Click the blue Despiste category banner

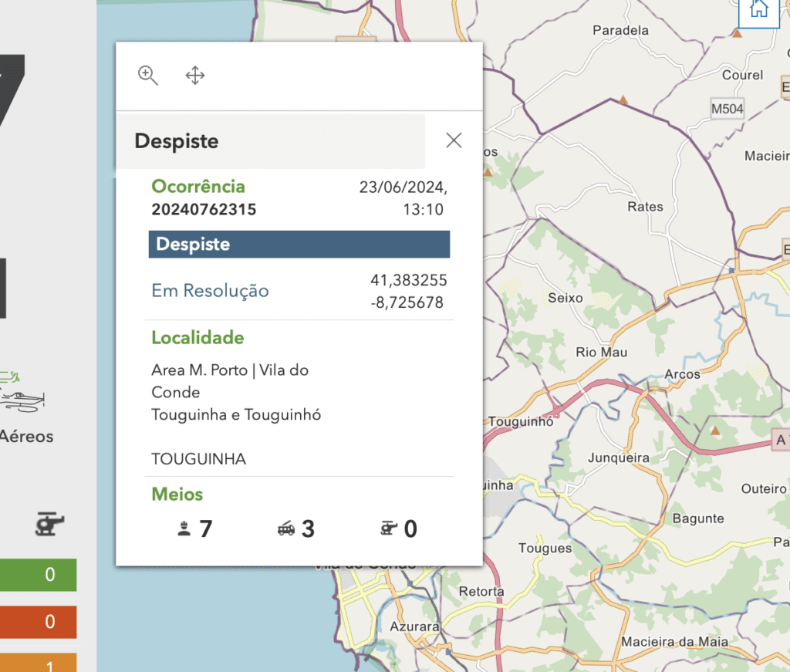tap(299, 245)
